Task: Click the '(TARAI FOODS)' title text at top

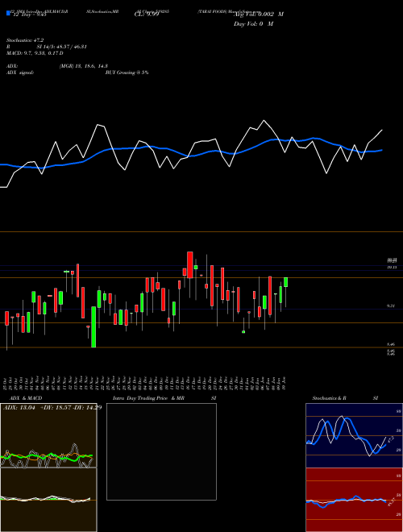Action: [213, 11]
